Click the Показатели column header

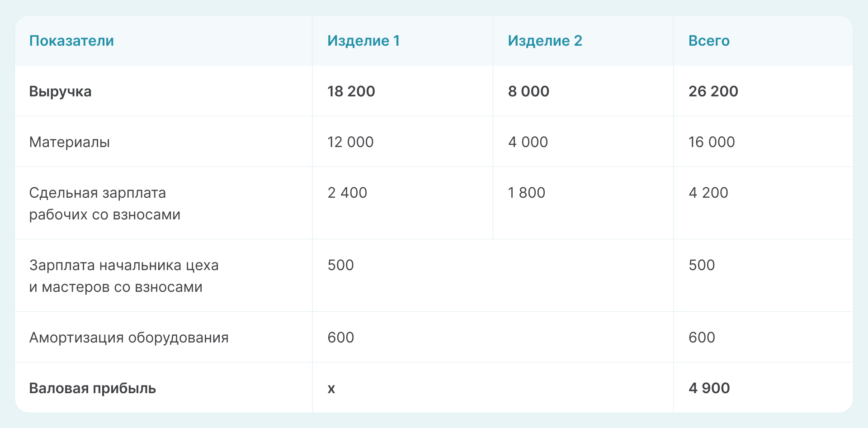pos(71,41)
